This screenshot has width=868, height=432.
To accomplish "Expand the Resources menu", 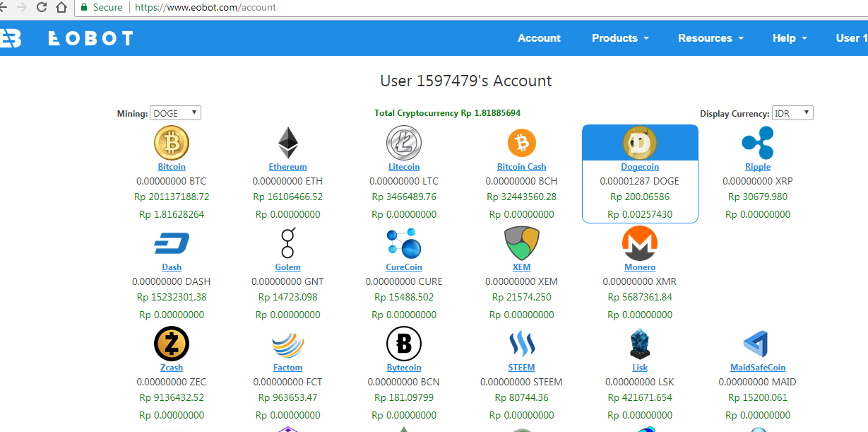I will pos(711,38).
